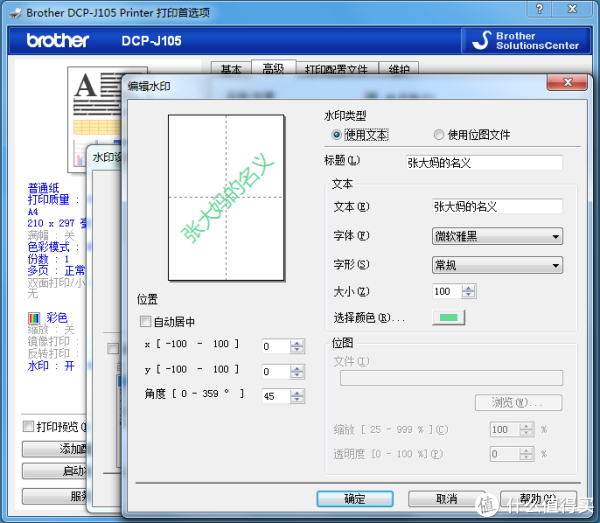The image size is (600, 523).
Task: Click the 文本 text input field
Action: (497, 207)
